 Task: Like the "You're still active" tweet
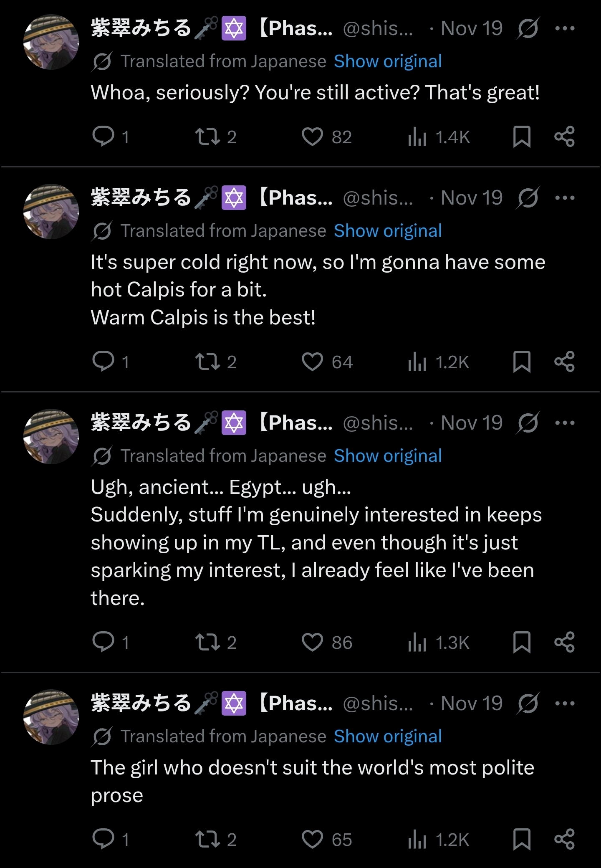(312, 137)
